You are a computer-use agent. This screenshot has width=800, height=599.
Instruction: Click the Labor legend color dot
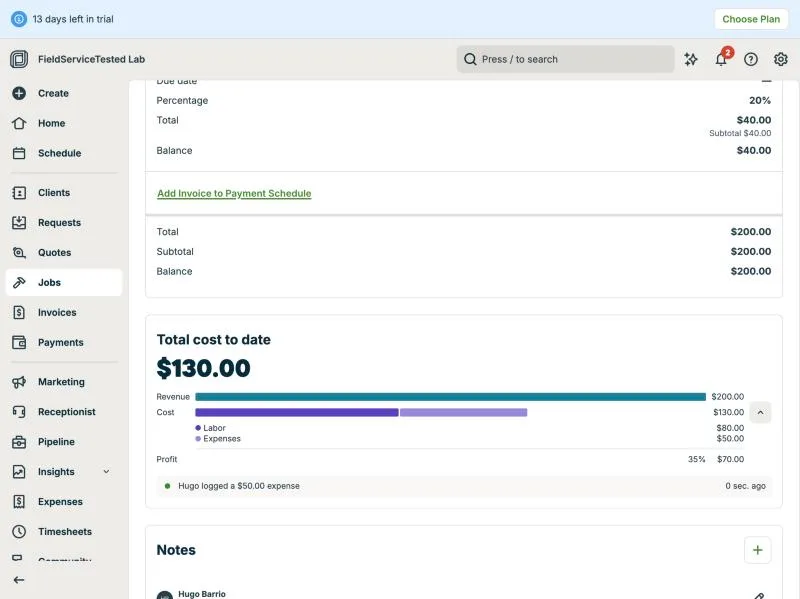pos(198,428)
